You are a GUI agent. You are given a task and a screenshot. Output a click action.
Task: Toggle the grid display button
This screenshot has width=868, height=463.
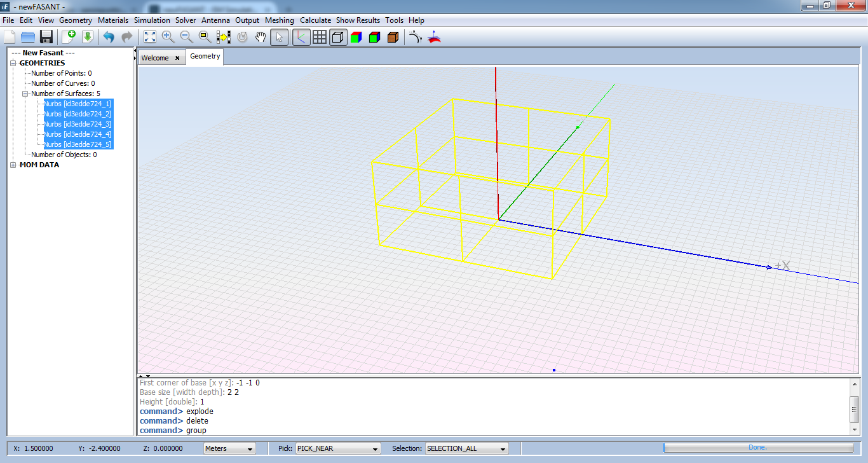point(320,37)
